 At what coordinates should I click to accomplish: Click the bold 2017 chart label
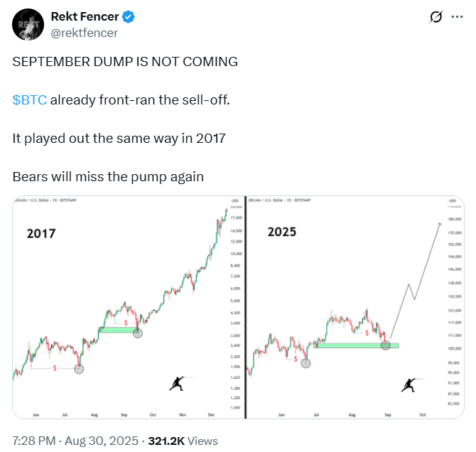click(x=41, y=234)
